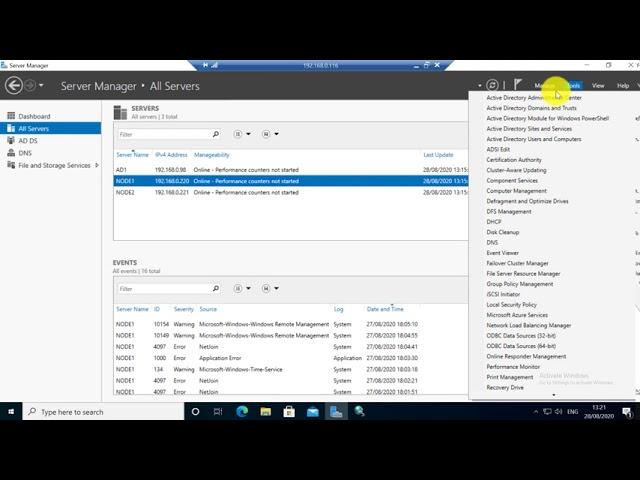
Task: Open the events saved queries dropdown
Action: (x=270, y=289)
